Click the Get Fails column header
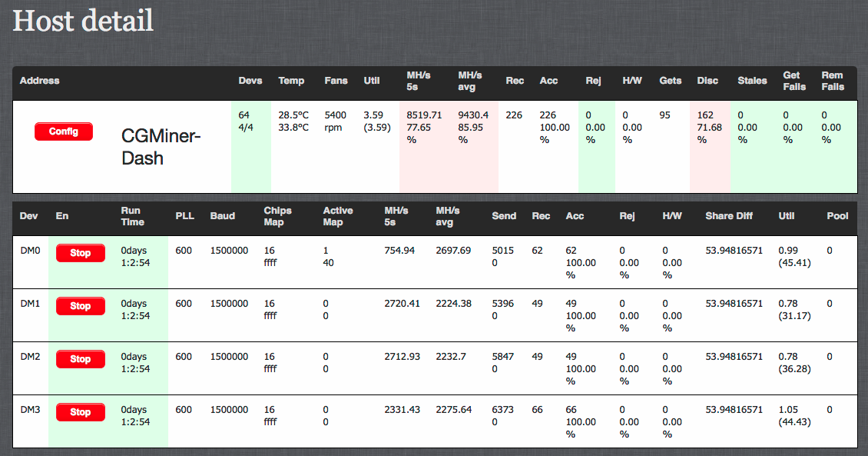868x456 pixels. point(794,81)
